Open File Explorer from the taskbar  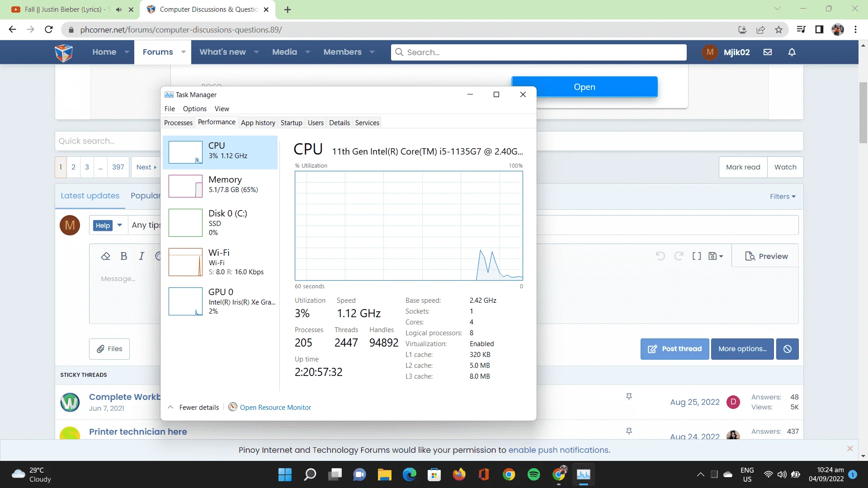tap(385, 474)
